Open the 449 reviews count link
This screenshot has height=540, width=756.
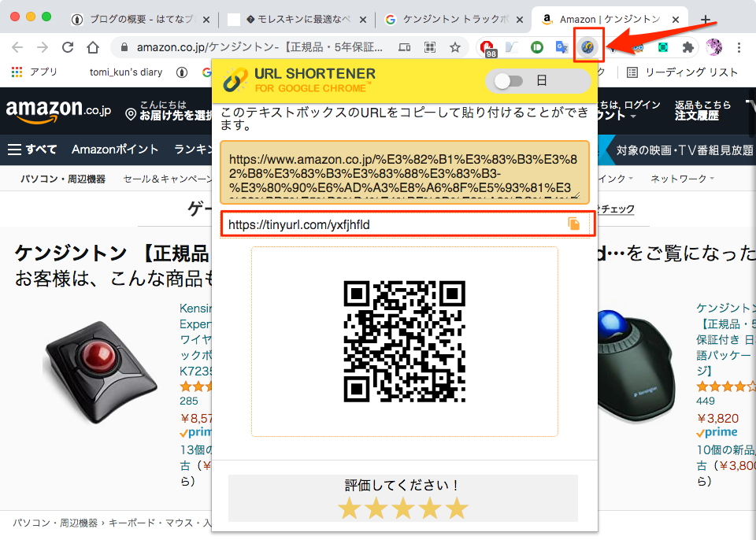coord(706,401)
